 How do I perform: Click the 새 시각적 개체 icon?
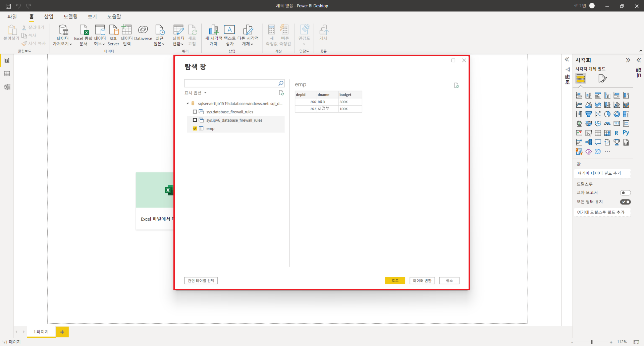pos(214,30)
